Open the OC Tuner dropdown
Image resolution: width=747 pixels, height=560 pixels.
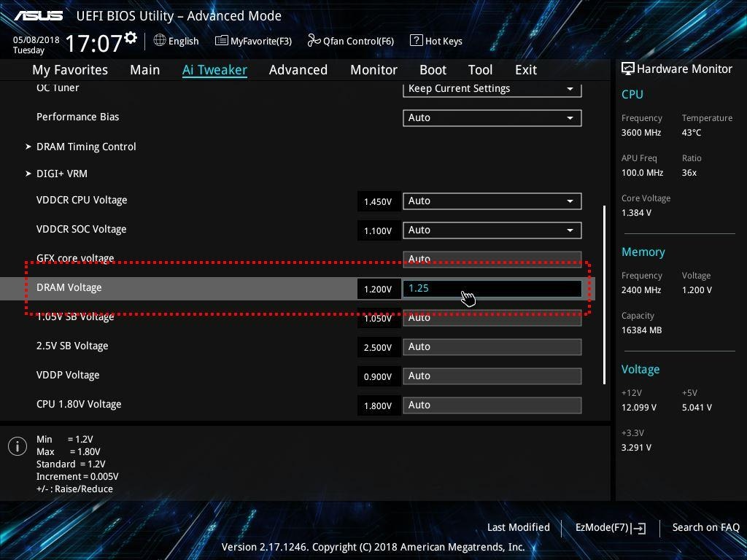point(492,88)
